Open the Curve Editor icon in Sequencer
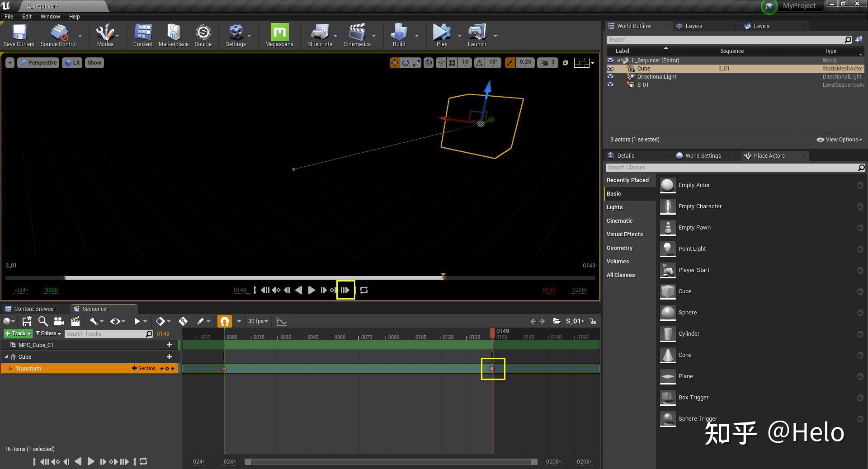The width and height of the screenshot is (868, 469). tap(282, 321)
